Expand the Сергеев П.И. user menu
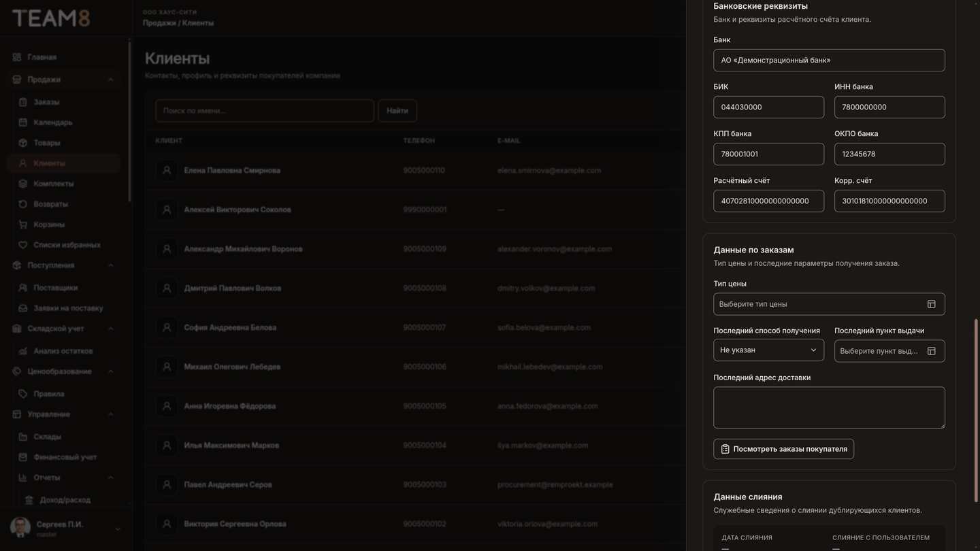Screen dimensions: 980x551 click(118, 529)
